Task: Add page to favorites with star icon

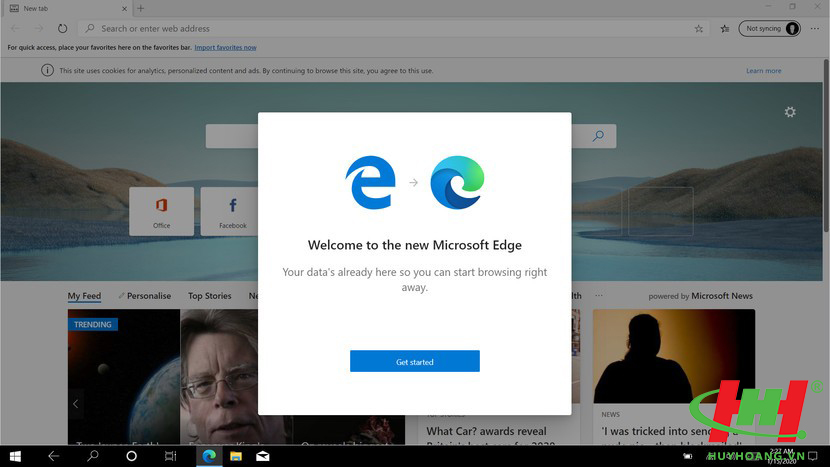Action: click(699, 29)
